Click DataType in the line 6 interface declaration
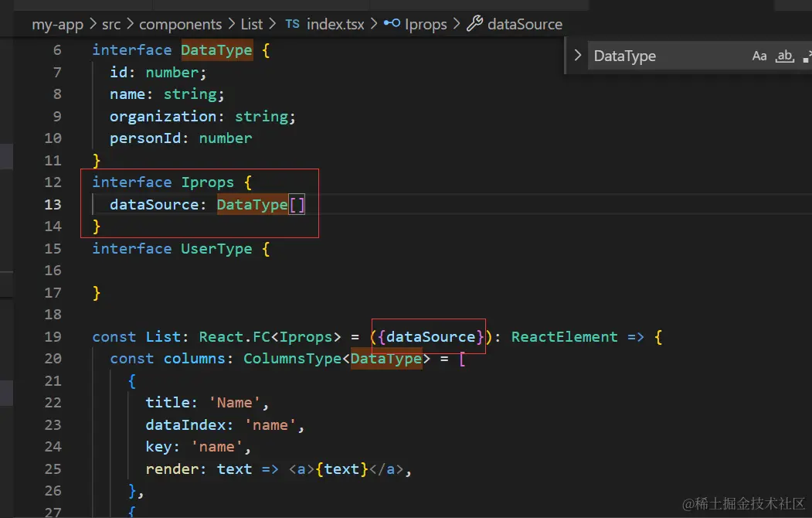Screen dimensions: 812x518 click(216, 50)
